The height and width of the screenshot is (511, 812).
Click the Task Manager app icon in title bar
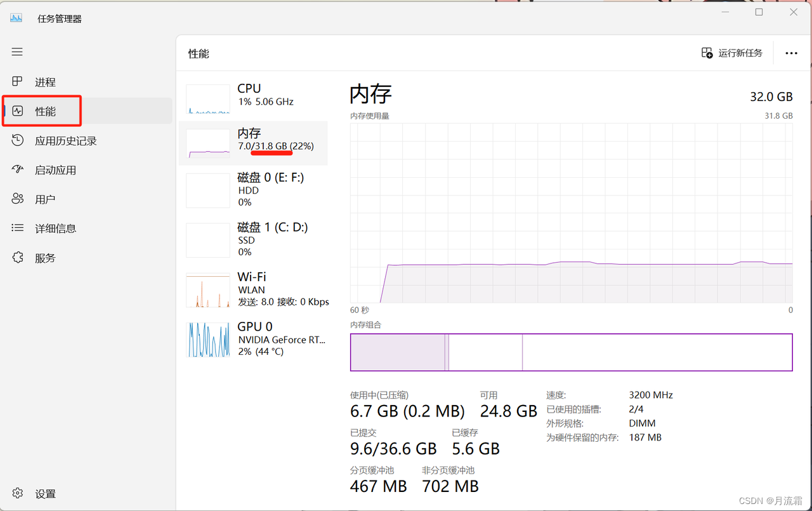tap(16, 18)
